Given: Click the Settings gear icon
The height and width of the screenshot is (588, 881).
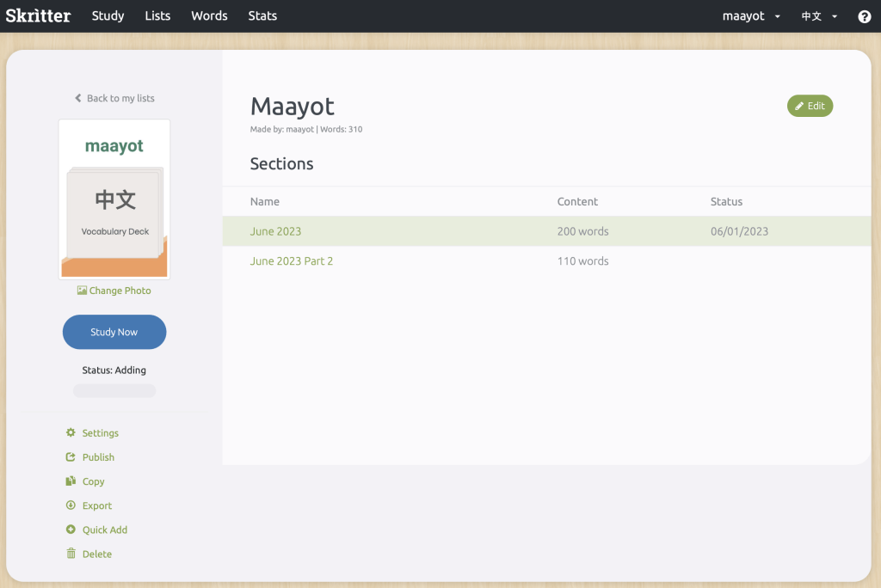Looking at the screenshot, I should click(71, 432).
